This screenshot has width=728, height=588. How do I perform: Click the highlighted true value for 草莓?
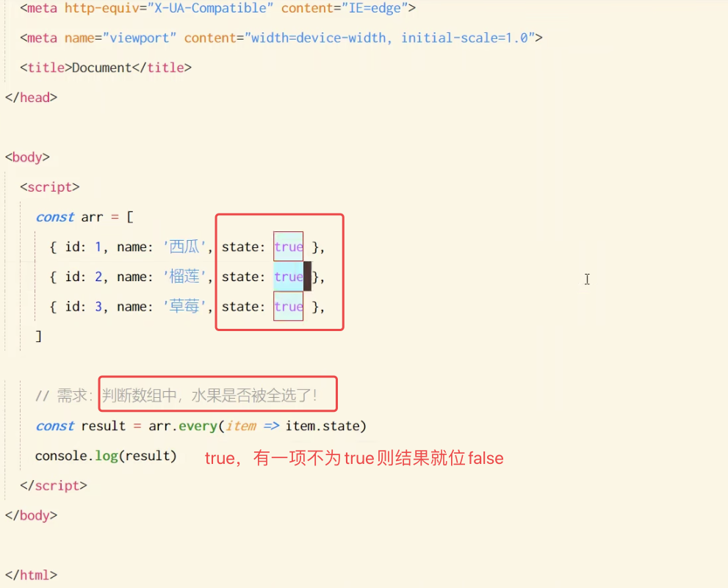[x=288, y=306]
